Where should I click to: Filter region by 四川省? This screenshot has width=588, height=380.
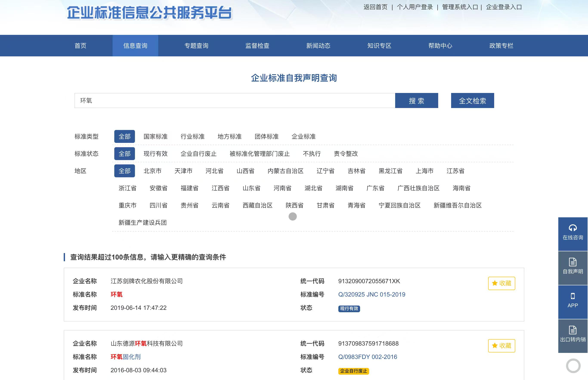tap(159, 205)
